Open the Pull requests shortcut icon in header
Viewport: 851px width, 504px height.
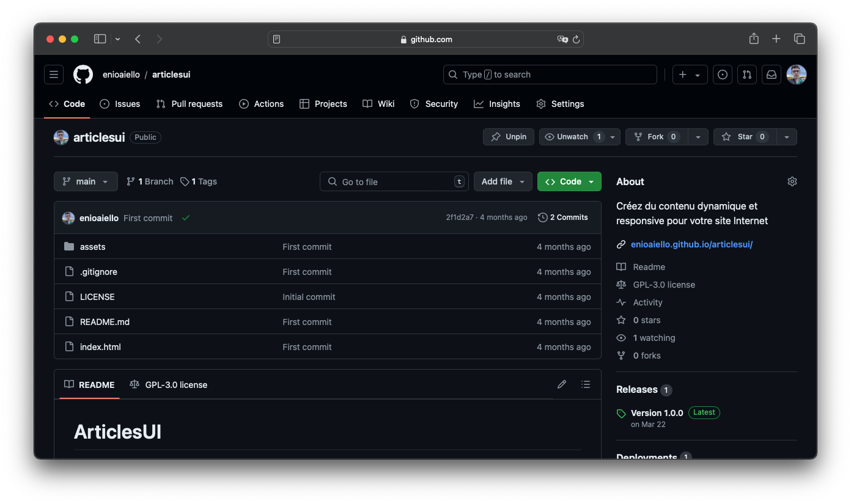tap(747, 75)
